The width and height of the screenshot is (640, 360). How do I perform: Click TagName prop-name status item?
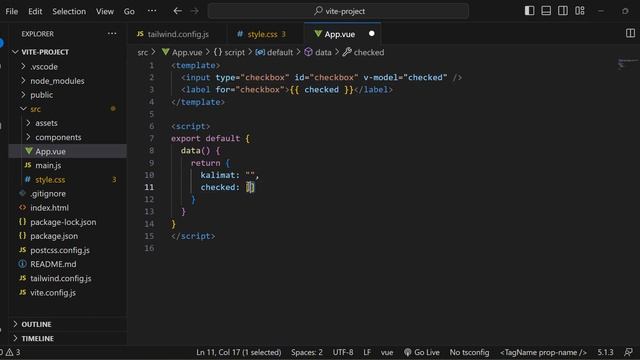click(x=543, y=352)
